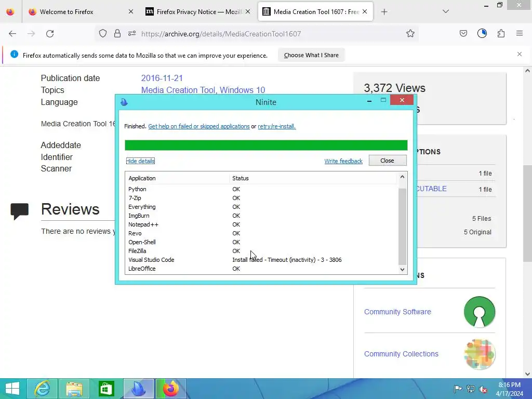Close the Firefox Privacy Notice tab

coord(248,11)
